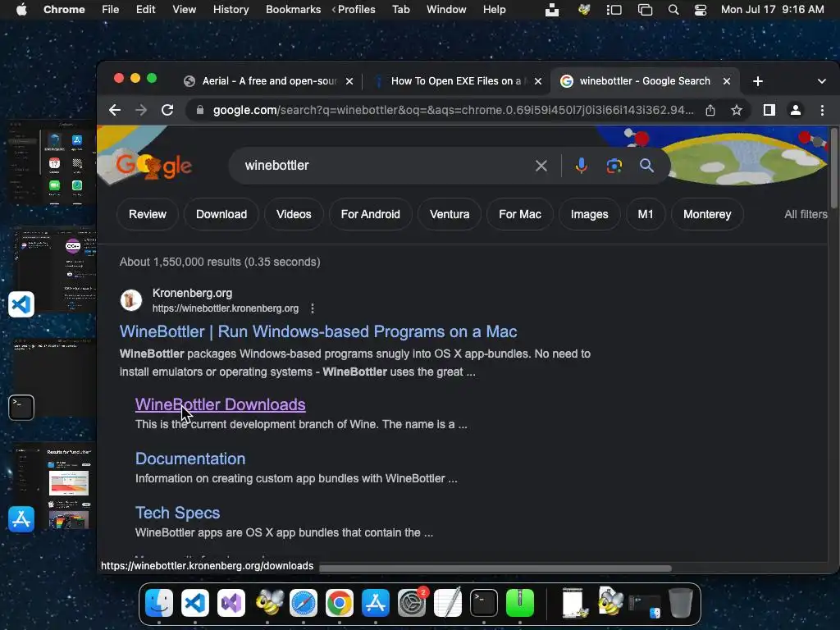
Task: Open options for Kronenberg.org result
Action: click(313, 308)
